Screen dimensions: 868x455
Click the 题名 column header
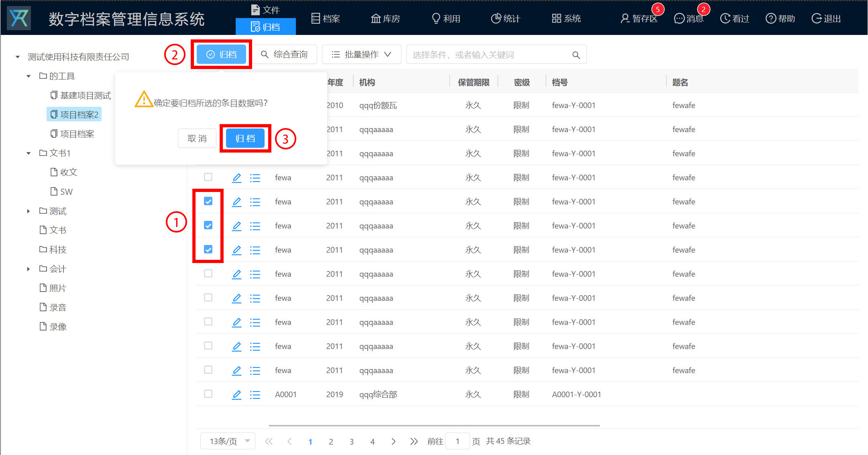click(680, 82)
